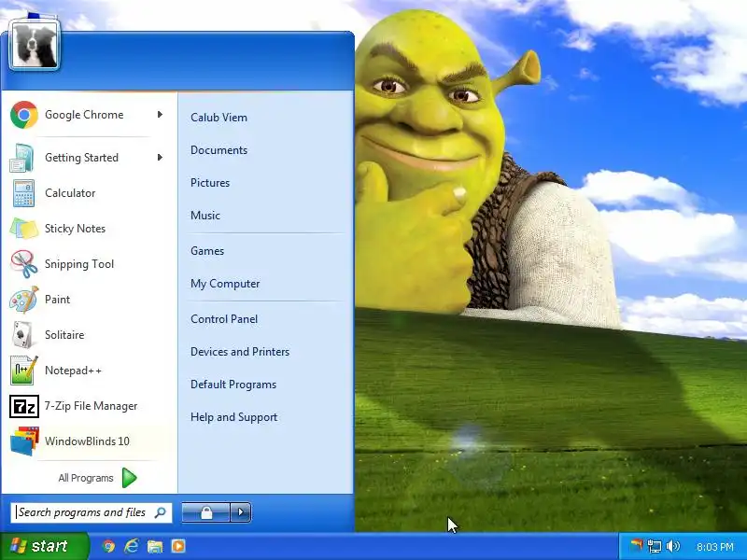Open Games from the Start menu
Viewport: 747px width, 560px height.
(x=207, y=251)
